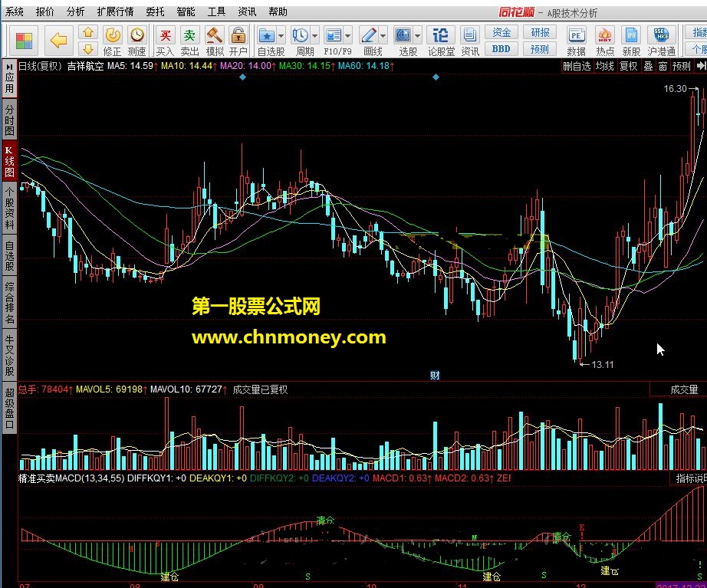Switch to the K线图 side tab

[x=9, y=161]
